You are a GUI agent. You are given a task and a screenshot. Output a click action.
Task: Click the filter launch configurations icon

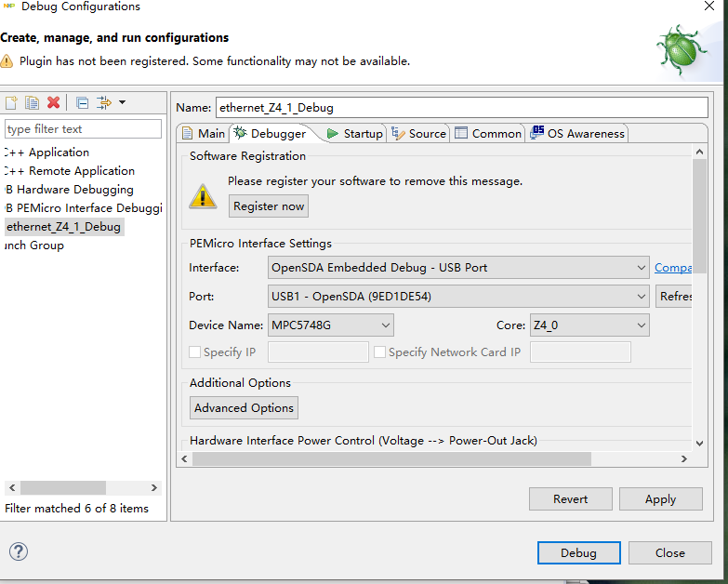103,102
